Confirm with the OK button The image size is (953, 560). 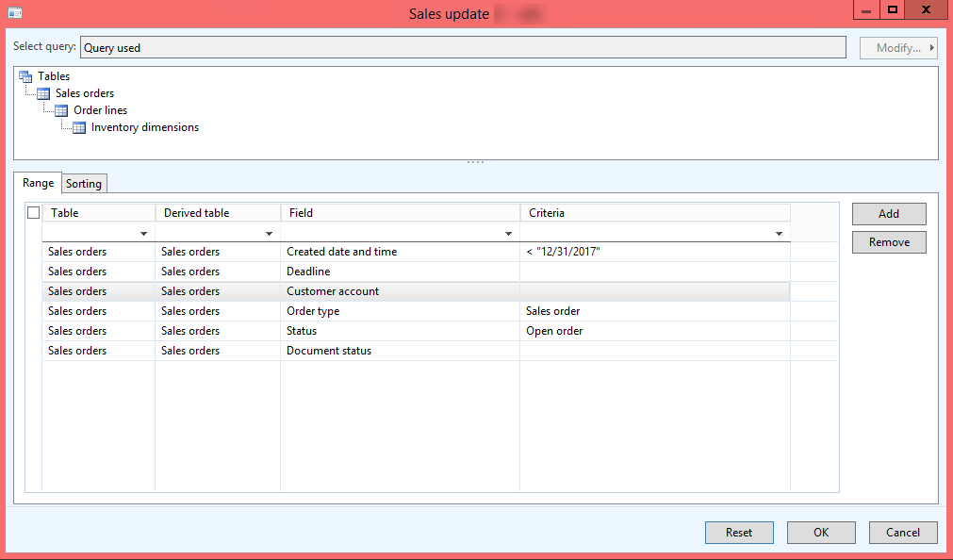(820, 533)
